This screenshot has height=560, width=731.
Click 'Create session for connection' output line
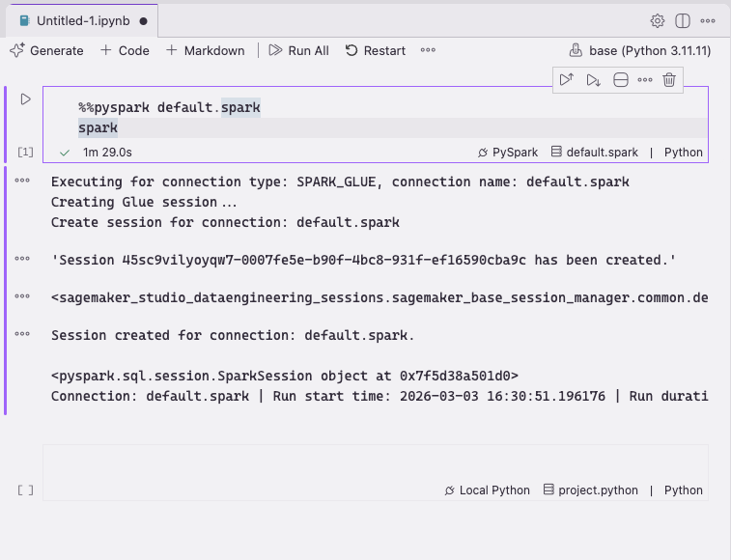click(x=225, y=222)
